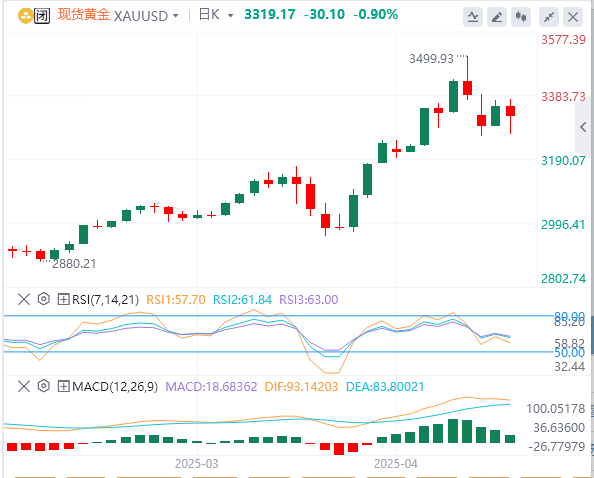
Task: Toggle MACD panel expand plus box
Action: pos(63,387)
